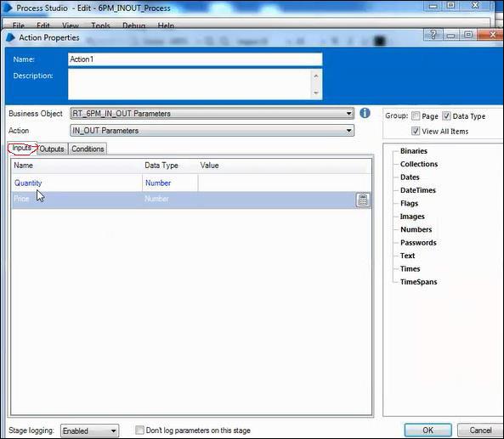The width and height of the screenshot is (504, 439).
Task: Click description box scroll down arrow
Action: (316, 93)
